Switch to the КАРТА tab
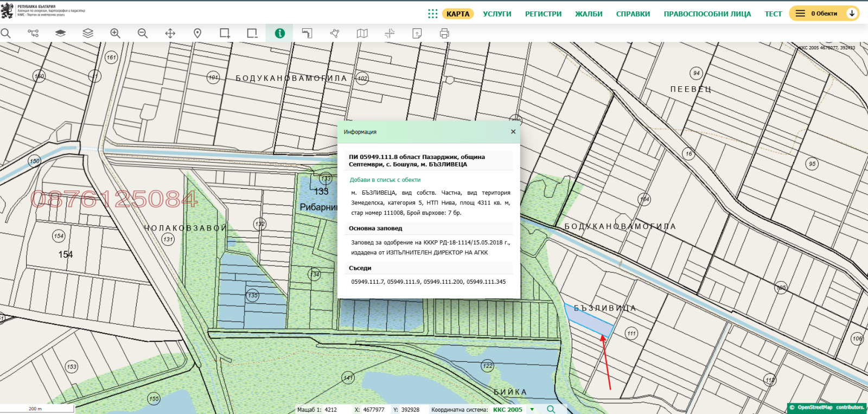This screenshot has width=868, height=414. [458, 14]
